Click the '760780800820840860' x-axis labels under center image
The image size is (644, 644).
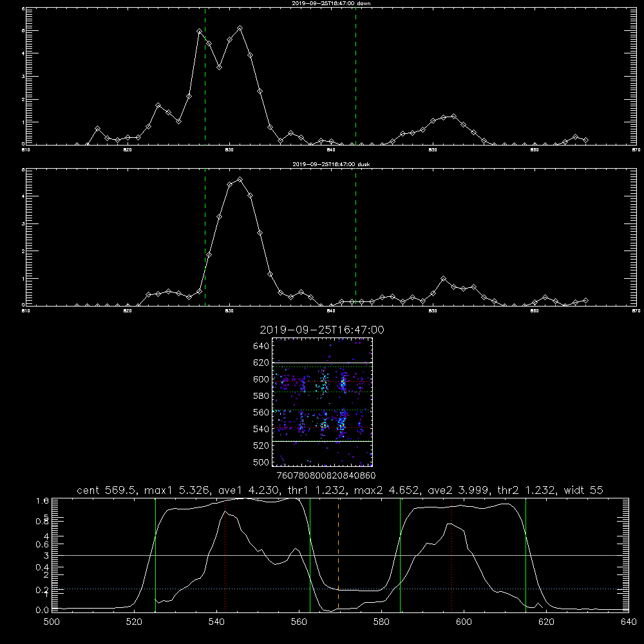(326, 476)
